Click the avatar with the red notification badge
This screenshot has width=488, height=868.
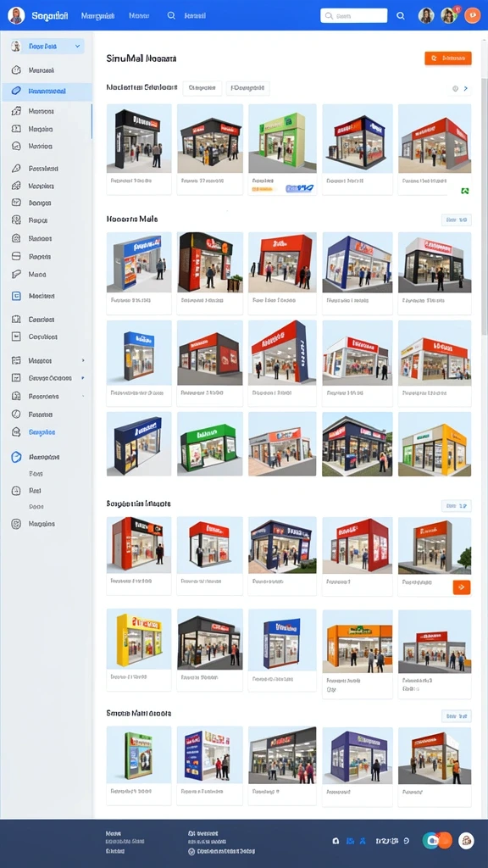coord(449,15)
